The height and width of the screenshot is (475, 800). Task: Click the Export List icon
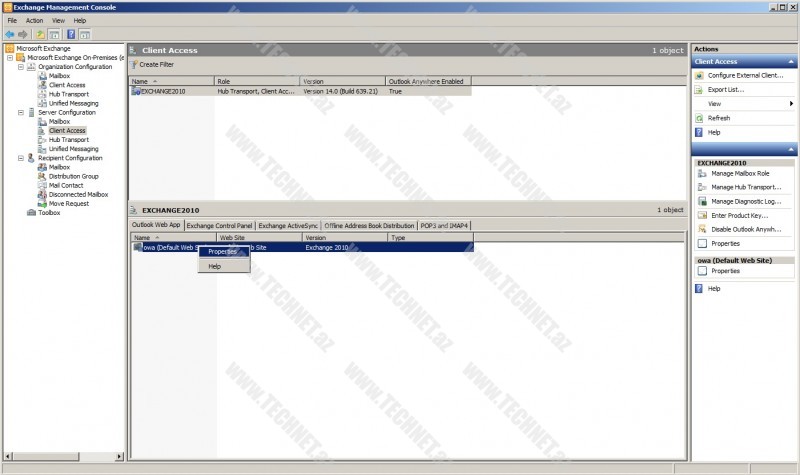click(x=699, y=90)
